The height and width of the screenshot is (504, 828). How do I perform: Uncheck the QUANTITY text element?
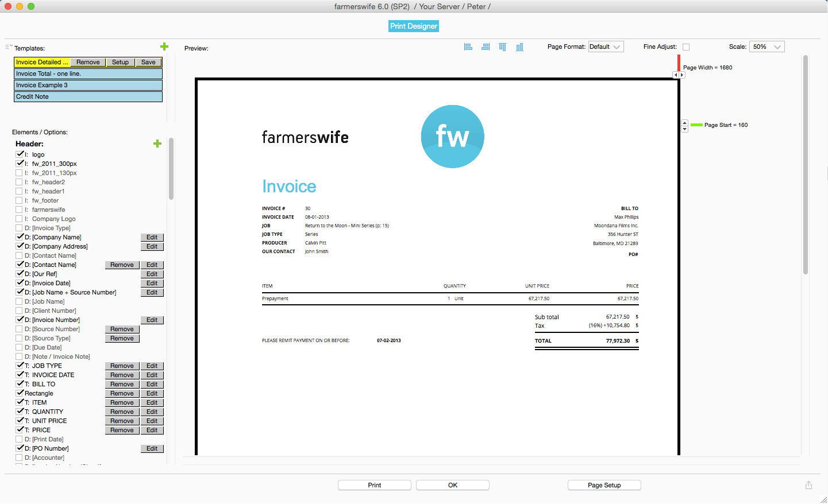(20, 412)
